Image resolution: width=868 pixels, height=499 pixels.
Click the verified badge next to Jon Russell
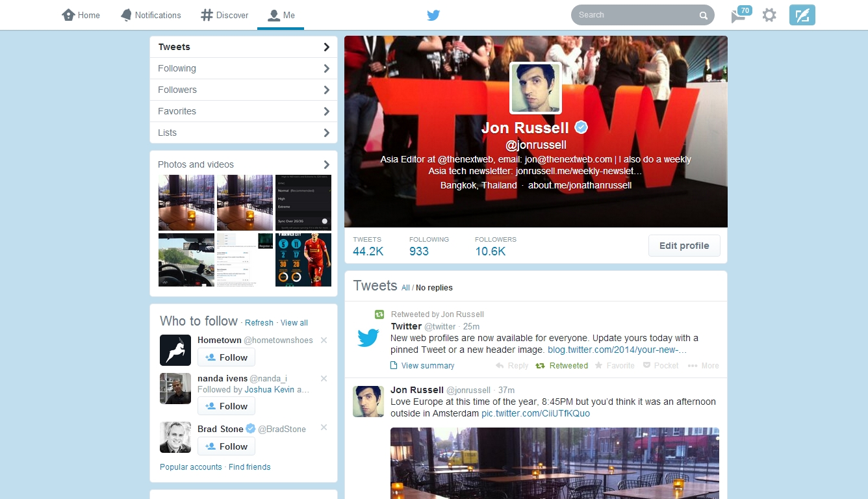point(581,127)
